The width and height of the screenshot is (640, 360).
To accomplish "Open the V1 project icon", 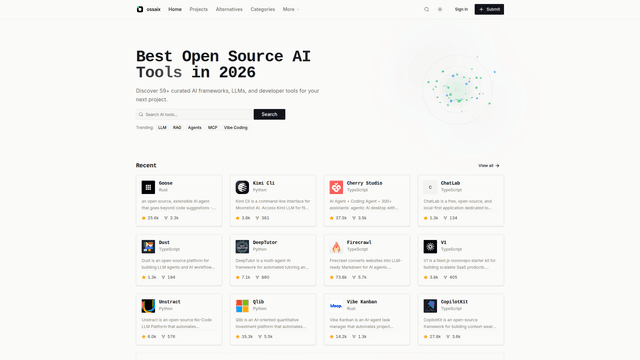I will click(430, 247).
